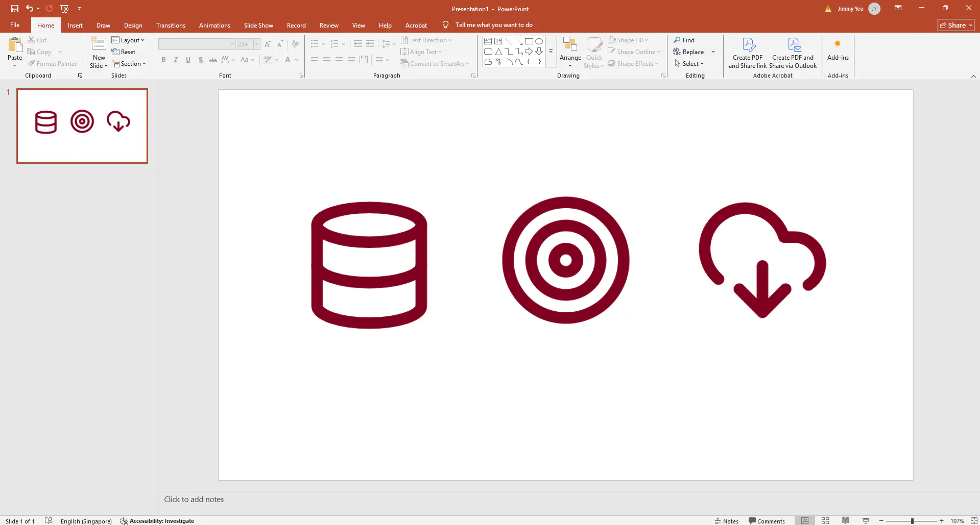
Task: Click the Add-ins icon
Action: pyautogui.click(x=838, y=43)
